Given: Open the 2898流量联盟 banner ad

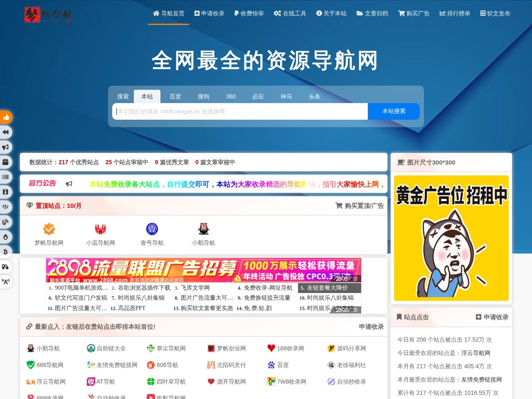Looking at the screenshot, I should coord(204,270).
